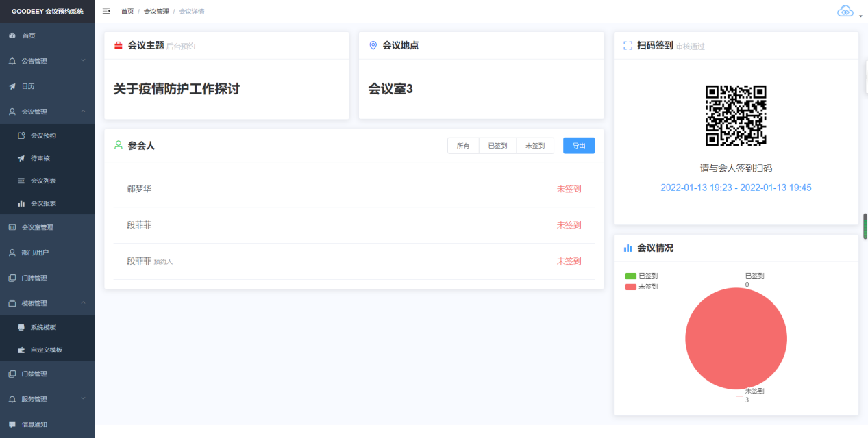Screen dimensions: 868x438
Task: Click the 会议室管理 icon
Action: 12,227
